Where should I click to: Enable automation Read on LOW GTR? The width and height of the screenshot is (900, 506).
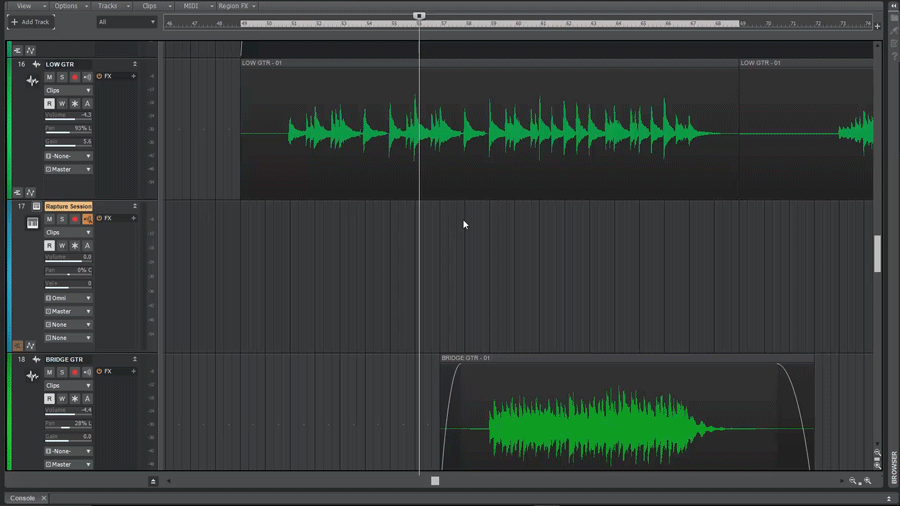point(49,104)
